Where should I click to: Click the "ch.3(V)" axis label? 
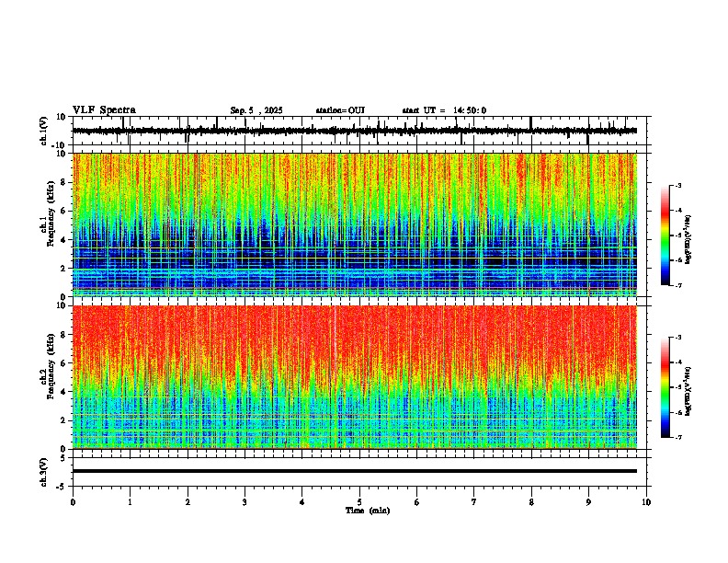[x=44, y=472]
